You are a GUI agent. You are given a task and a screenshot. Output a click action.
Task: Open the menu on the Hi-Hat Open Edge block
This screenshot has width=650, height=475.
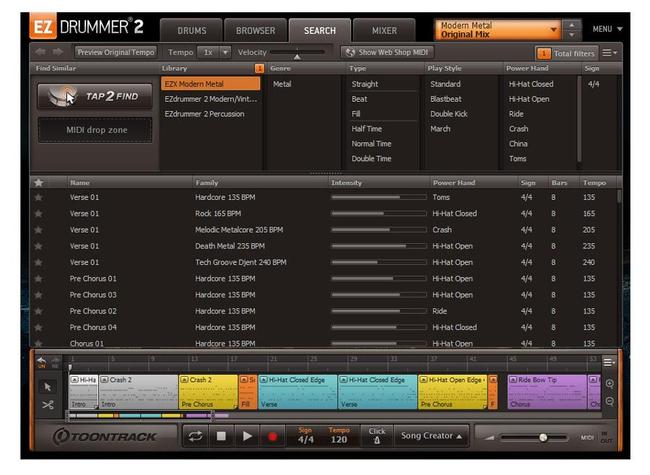click(x=424, y=380)
